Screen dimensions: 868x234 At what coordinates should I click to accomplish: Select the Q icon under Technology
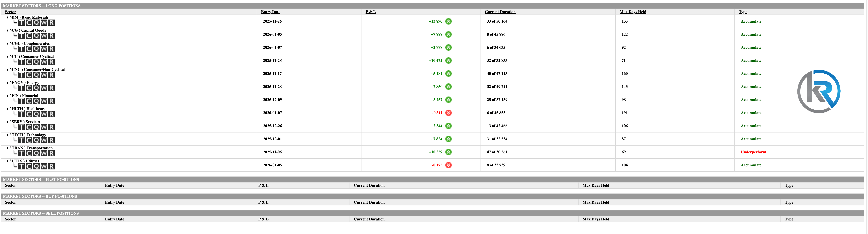36,140
